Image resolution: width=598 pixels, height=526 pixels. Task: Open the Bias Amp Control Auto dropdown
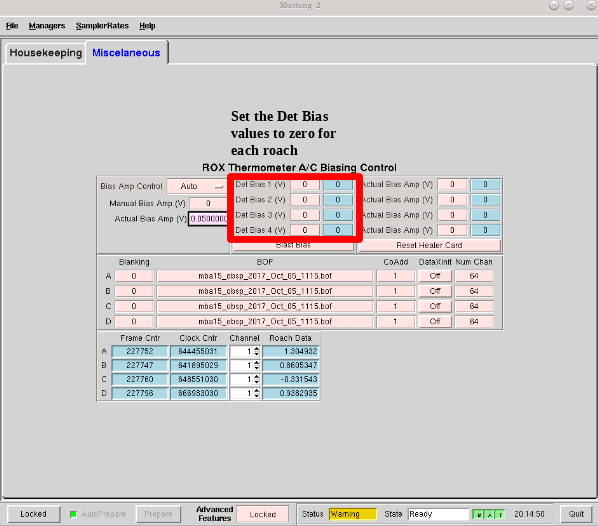coord(197,187)
